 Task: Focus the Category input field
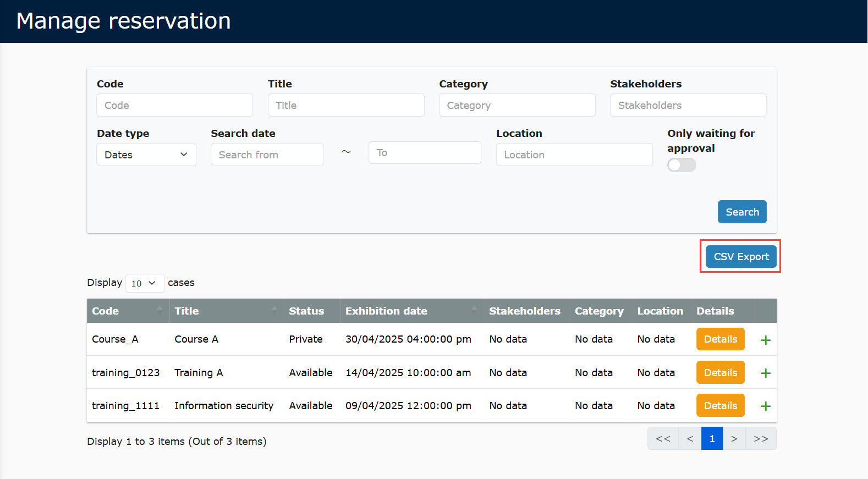pyautogui.click(x=517, y=105)
